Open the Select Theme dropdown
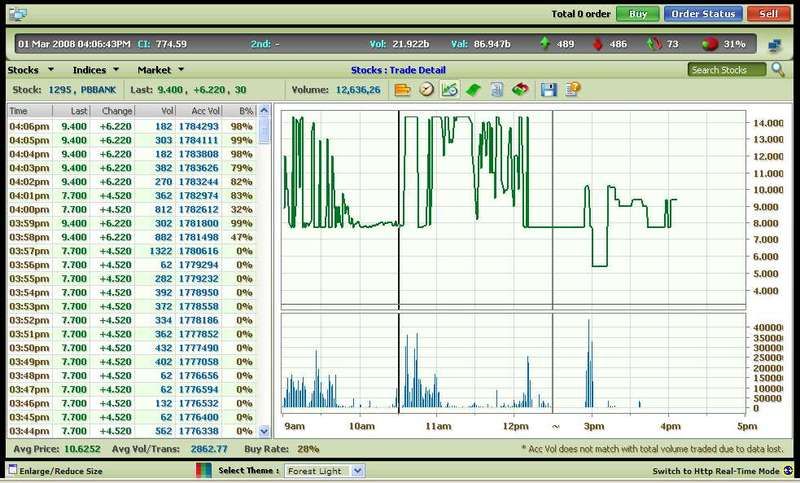Viewport: 800px width, 483px height. click(x=324, y=471)
